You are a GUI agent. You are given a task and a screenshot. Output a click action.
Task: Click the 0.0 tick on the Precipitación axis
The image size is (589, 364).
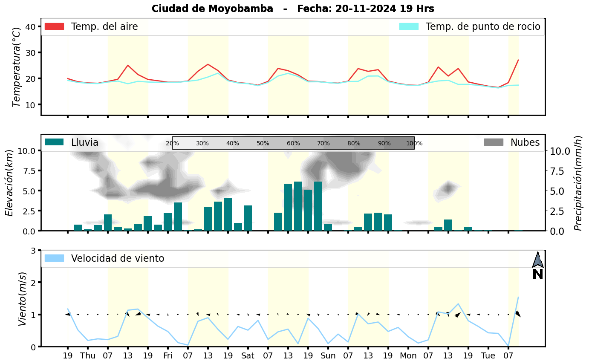(x=558, y=231)
